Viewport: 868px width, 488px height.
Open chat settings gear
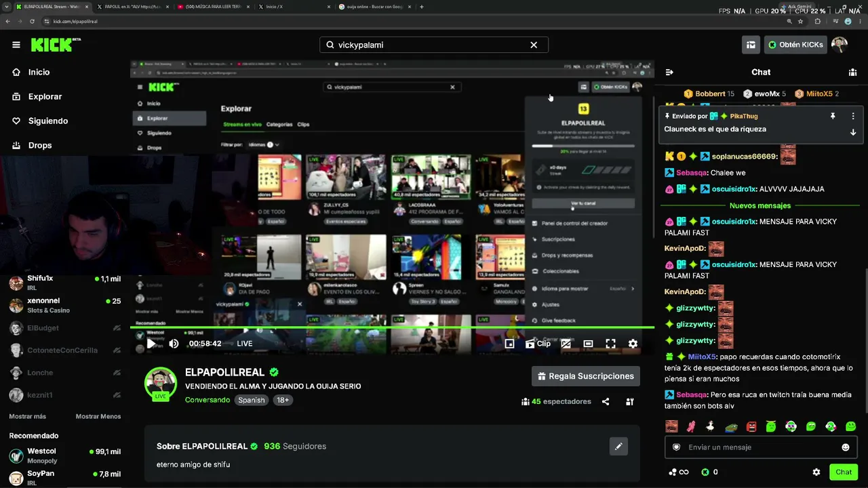coord(816,472)
